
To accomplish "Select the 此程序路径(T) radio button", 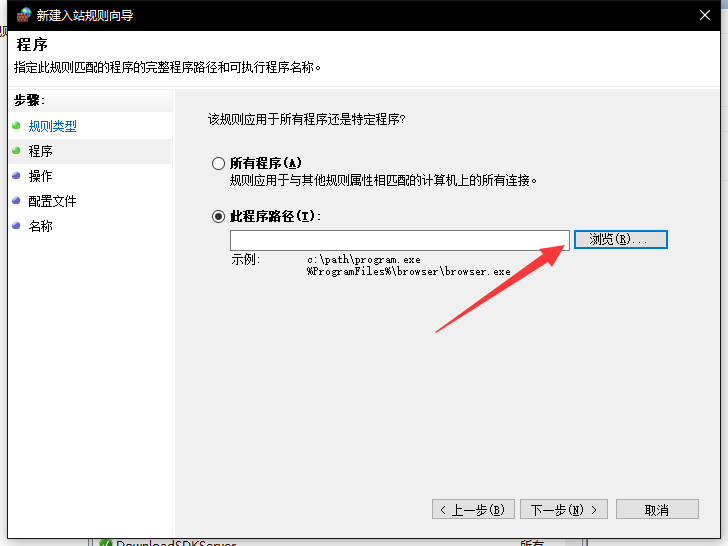I will click(218, 216).
